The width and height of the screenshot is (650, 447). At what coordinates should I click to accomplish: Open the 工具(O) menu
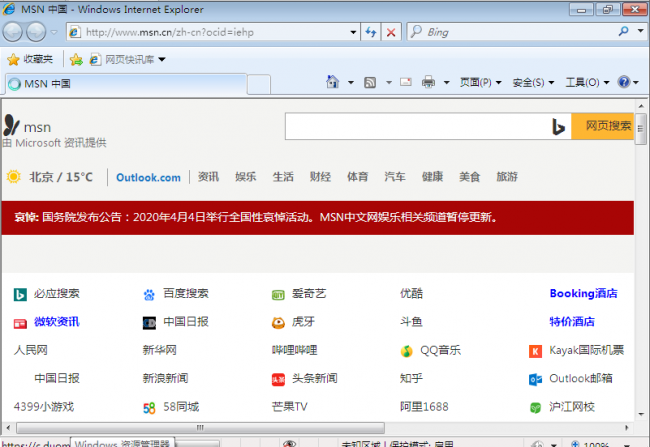tap(587, 83)
